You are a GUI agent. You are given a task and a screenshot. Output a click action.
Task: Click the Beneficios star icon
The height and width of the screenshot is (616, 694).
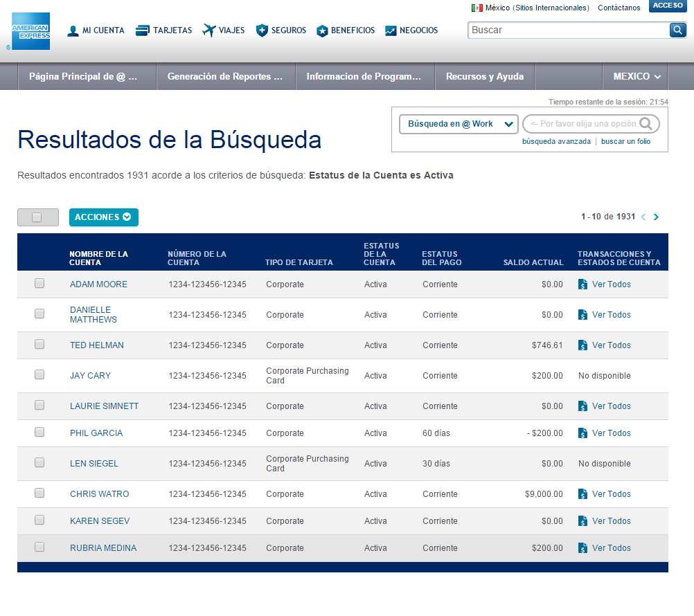pyautogui.click(x=322, y=31)
